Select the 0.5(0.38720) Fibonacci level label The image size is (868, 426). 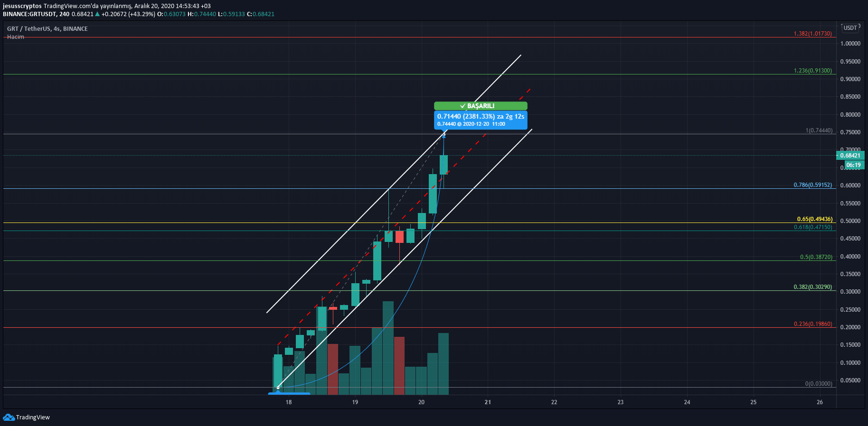pyautogui.click(x=816, y=257)
